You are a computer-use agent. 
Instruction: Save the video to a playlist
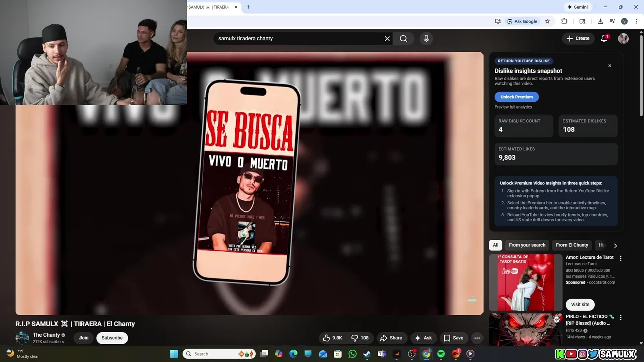tap(453, 338)
